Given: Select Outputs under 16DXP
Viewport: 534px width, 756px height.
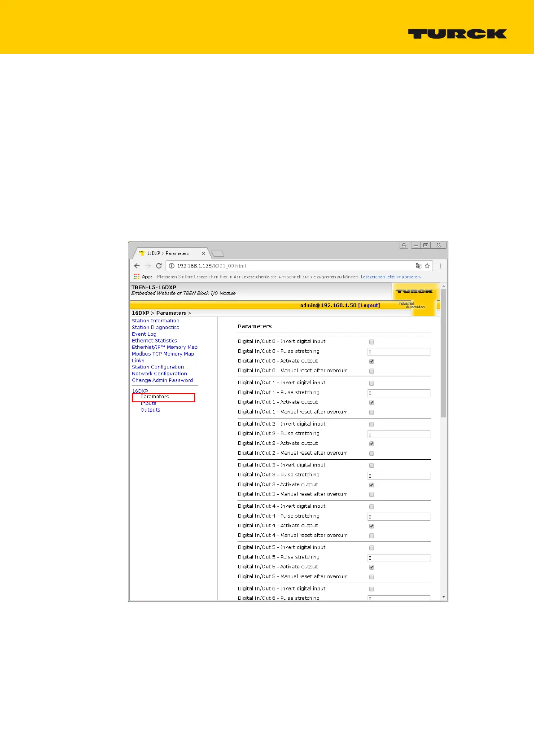Looking at the screenshot, I should click(x=150, y=410).
